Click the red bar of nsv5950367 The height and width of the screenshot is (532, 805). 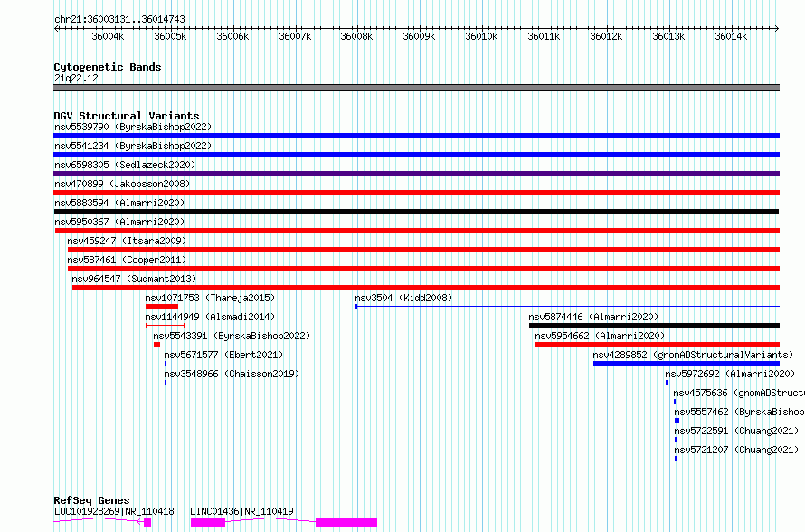point(417,231)
